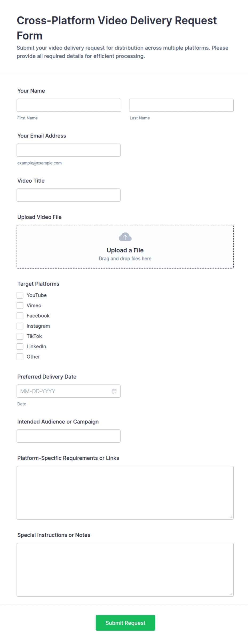
Task: Open the calendar date picker icon
Action: (114, 391)
